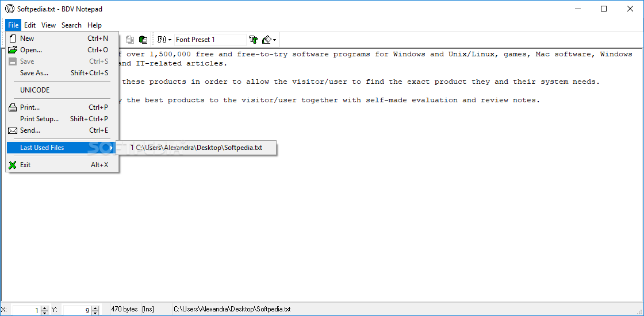Increase the X position stepper
The width and height of the screenshot is (644, 316).
pyautogui.click(x=44, y=308)
